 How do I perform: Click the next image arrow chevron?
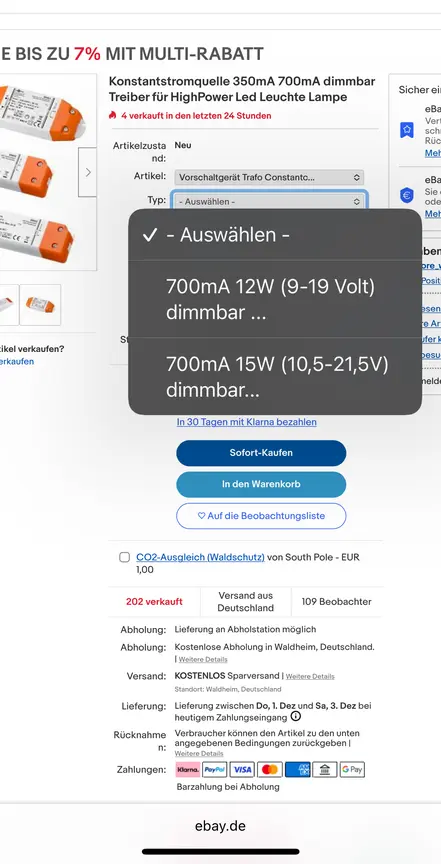coord(88,172)
